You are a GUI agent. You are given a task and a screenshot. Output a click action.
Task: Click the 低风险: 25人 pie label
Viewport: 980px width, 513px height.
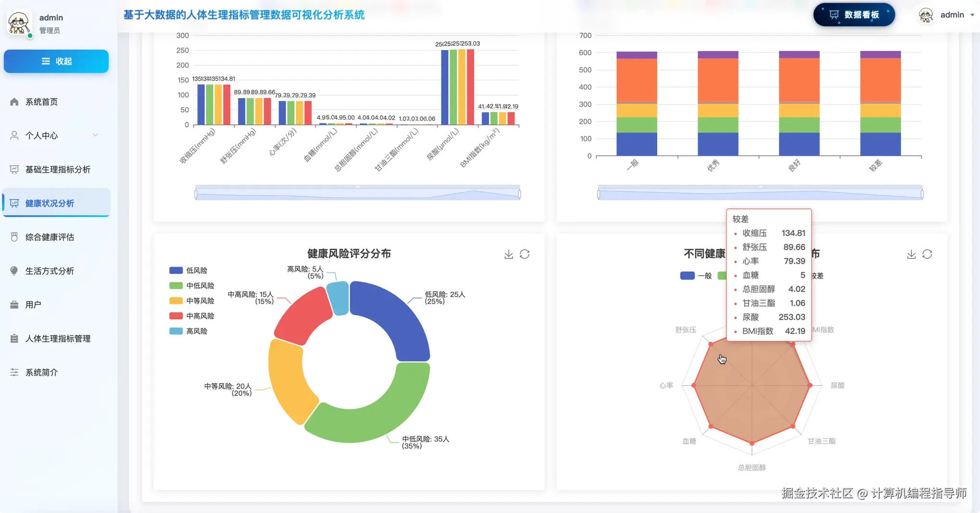point(445,298)
